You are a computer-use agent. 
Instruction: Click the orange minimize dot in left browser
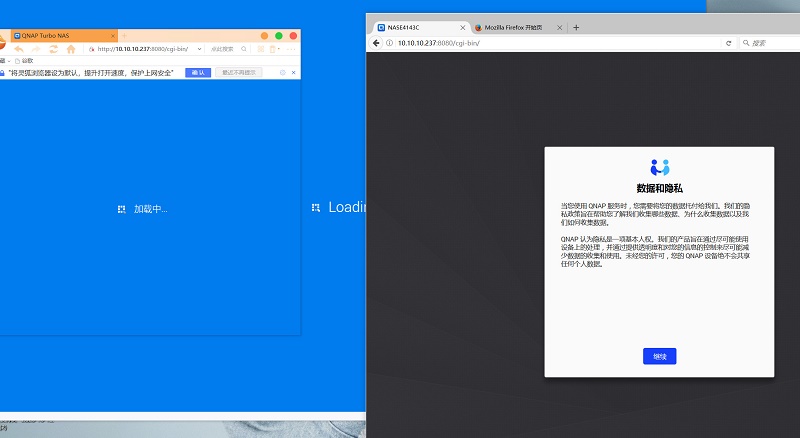tap(264, 35)
